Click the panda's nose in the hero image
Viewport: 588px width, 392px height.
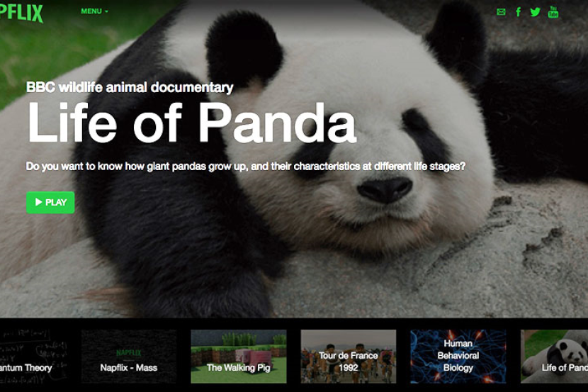pos(384,190)
